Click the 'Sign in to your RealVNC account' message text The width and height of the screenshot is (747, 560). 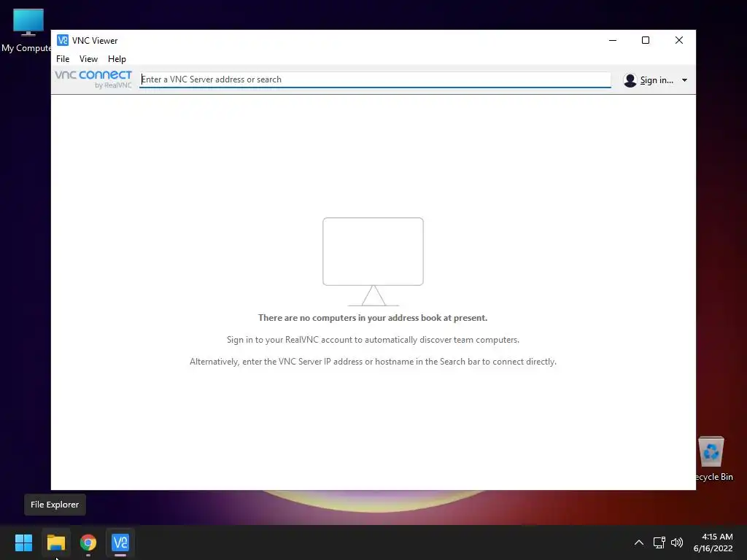pos(373,340)
